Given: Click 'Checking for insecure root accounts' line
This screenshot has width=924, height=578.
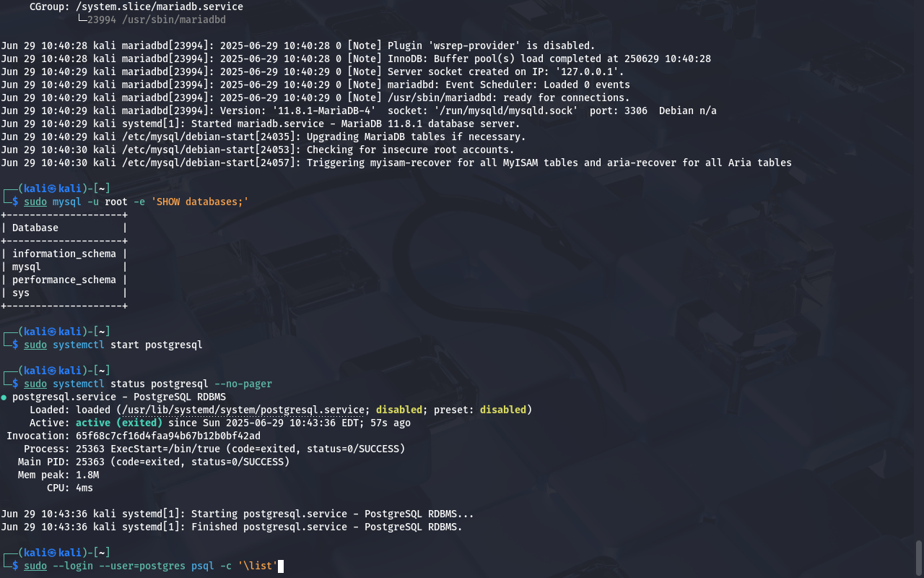Looking at the screenshot, I should tap(258, 150).
